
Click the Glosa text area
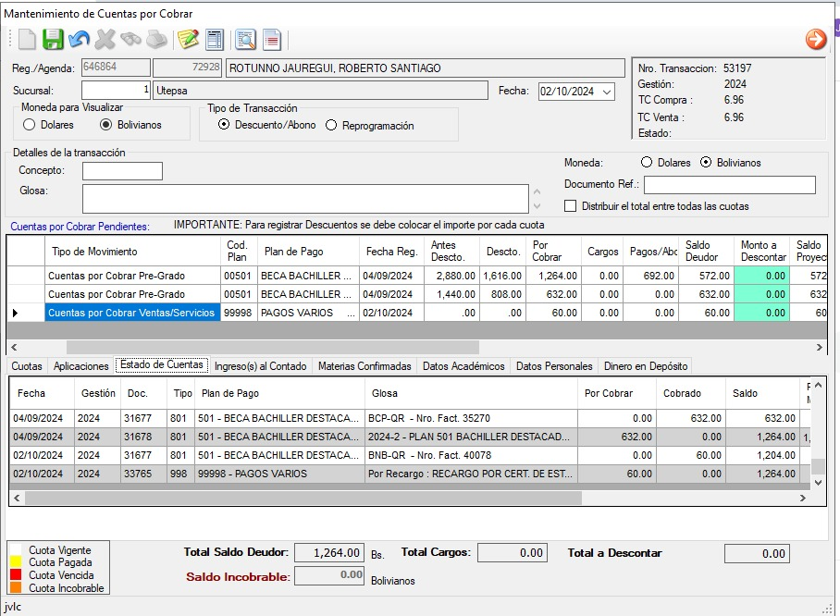[x=305, y=199]
